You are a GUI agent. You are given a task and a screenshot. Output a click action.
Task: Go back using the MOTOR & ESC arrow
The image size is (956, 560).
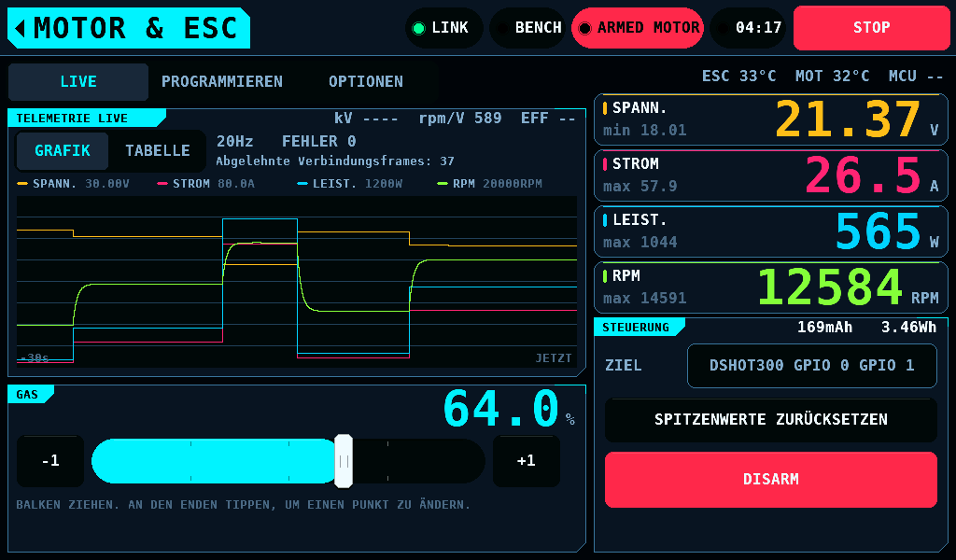pos(129,28)
